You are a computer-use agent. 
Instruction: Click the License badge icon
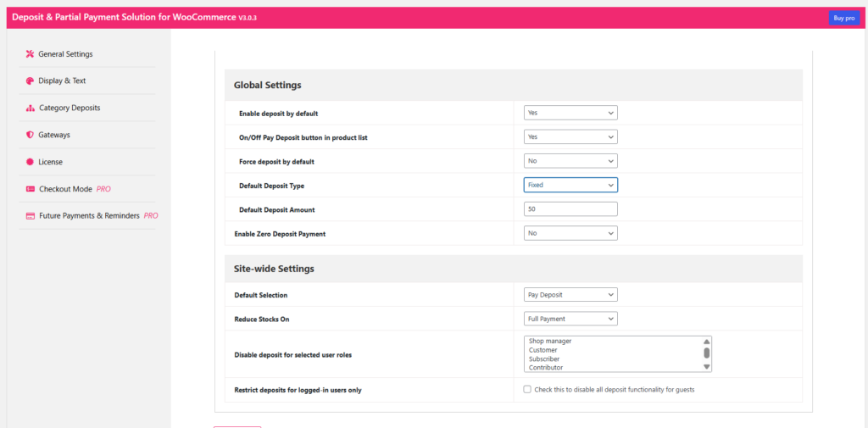(30, 162)
